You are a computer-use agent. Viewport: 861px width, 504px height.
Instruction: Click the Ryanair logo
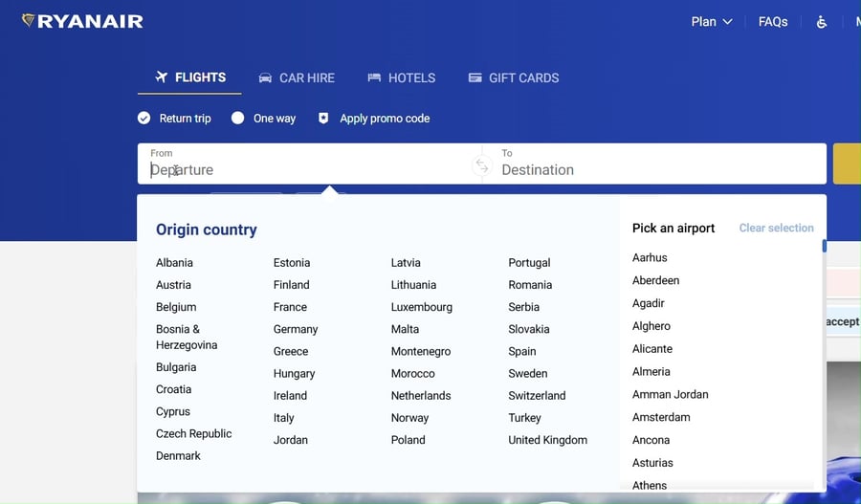(82, 21)
